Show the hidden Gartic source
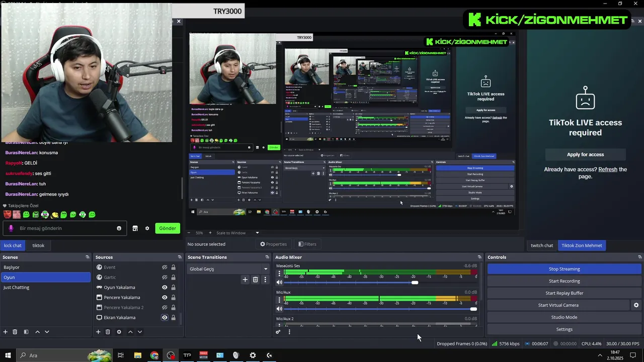Image resolution: width=644 pixels, height=362 pixels. (165, 278)
